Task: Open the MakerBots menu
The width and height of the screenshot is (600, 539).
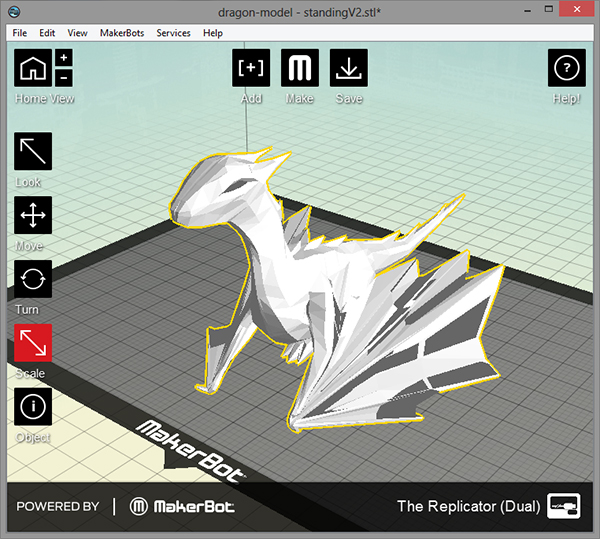Action: click(122, 33)
